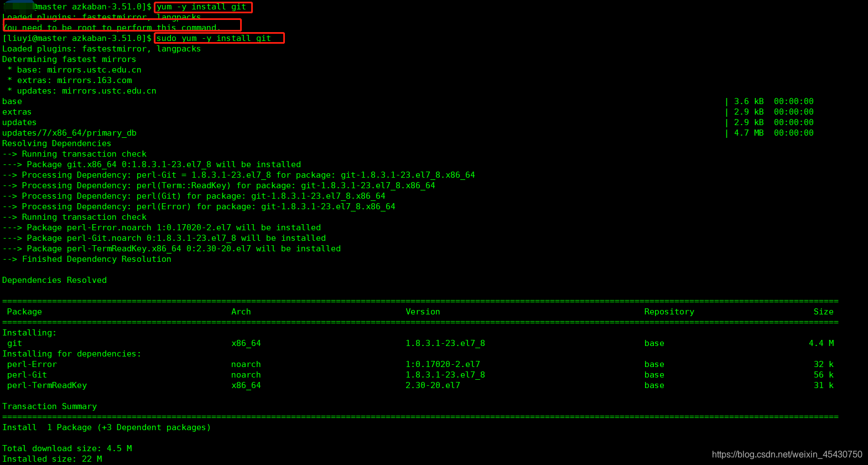
Task: Select 'Resolving Dependencies' line
Action: tap(56, 143)
